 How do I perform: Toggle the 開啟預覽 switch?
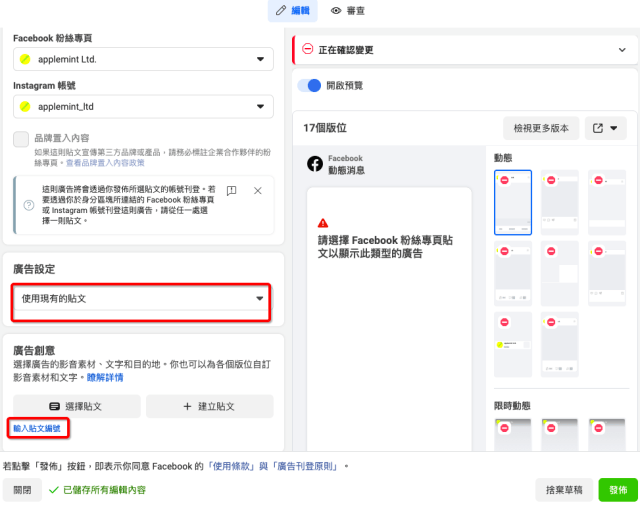pos(309,85)
